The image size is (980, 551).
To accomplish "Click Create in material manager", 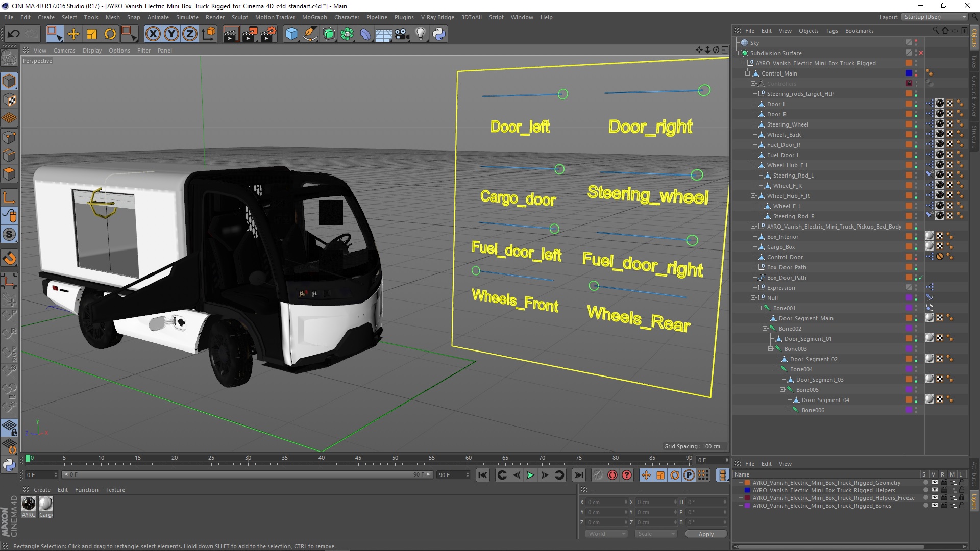I will 42,490.
